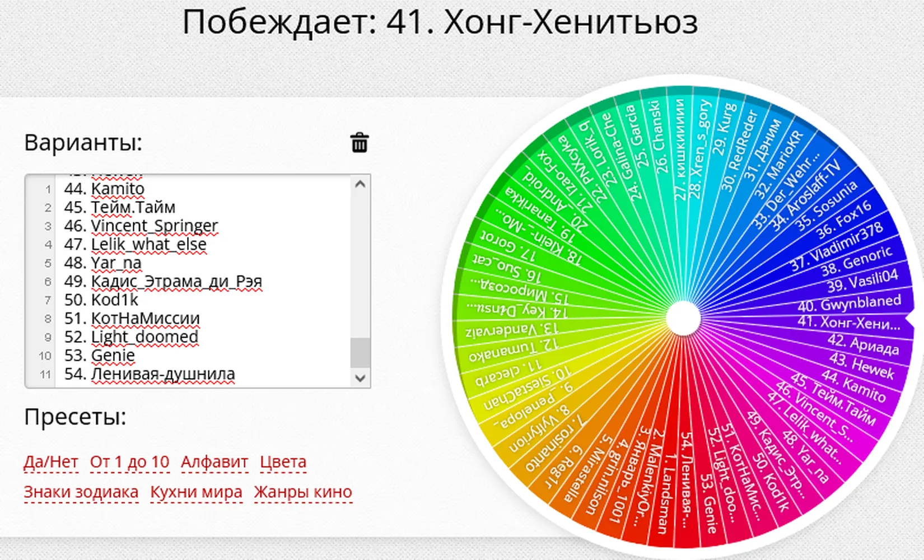924x560 pixels.
Task: Choose the 'Цвета' preset
Action: [283, 462]
